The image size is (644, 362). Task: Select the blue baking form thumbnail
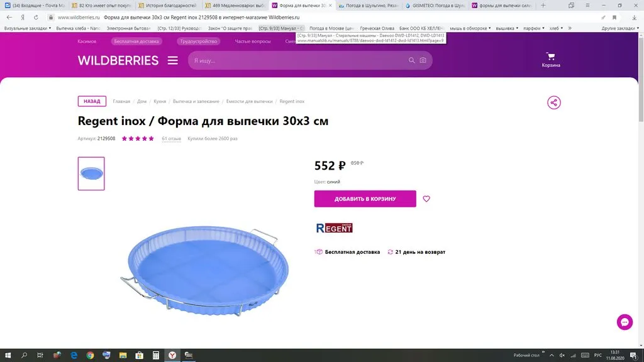91,173
